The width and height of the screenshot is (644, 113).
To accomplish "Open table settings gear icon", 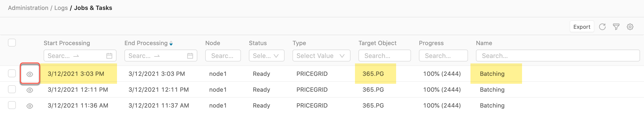I will (x=630, y=27).
